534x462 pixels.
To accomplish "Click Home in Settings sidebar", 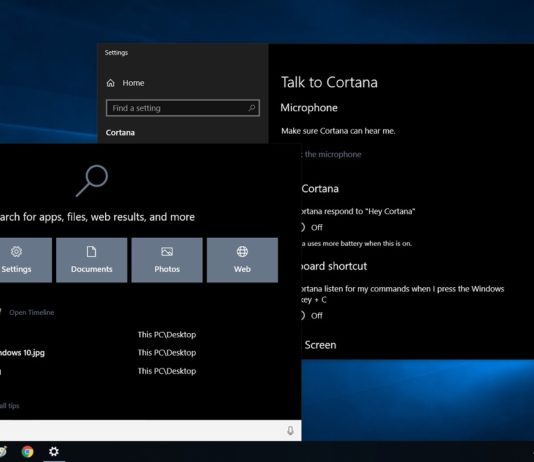I will click(x=133, y=83).
